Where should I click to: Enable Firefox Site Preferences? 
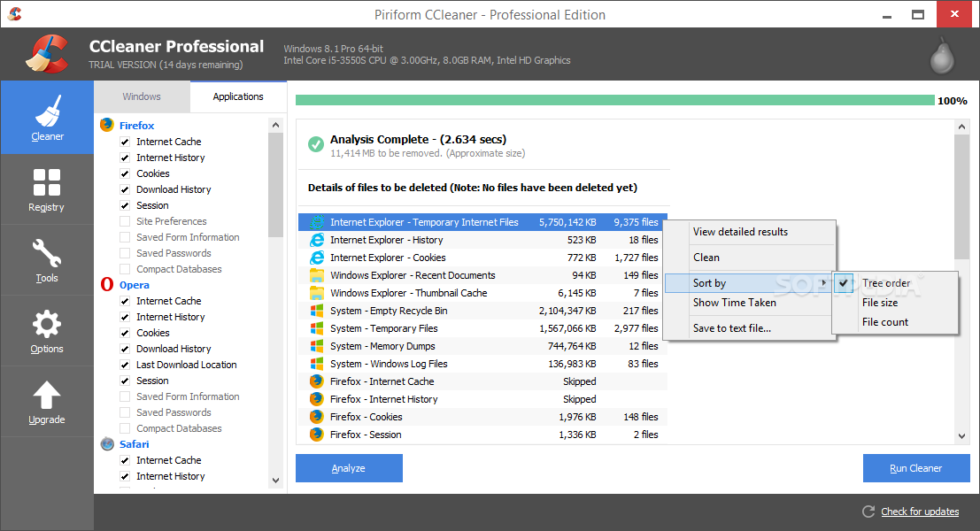125,221
